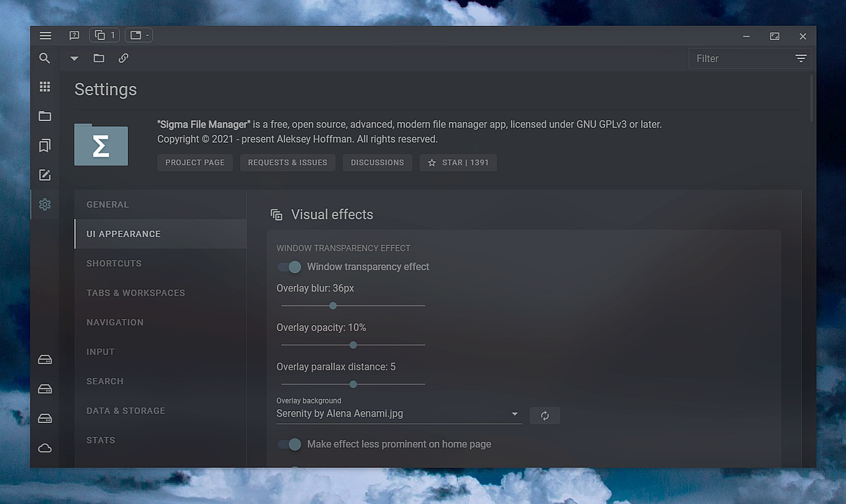Minimize the Sigma File Manager window
Screen dimensions: 846x504
point(747,36)
